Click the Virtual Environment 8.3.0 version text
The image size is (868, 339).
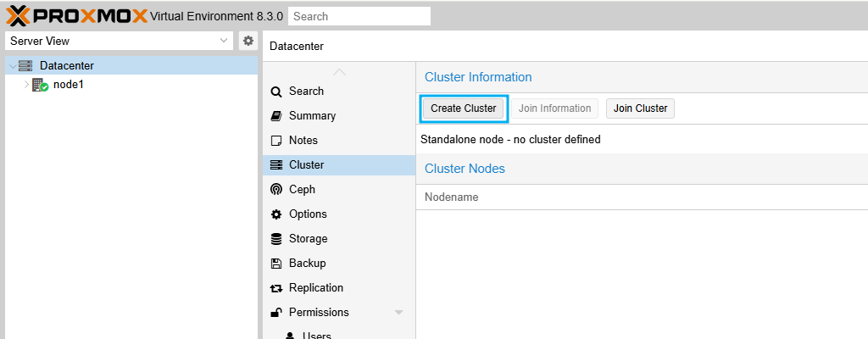(217, 17)
